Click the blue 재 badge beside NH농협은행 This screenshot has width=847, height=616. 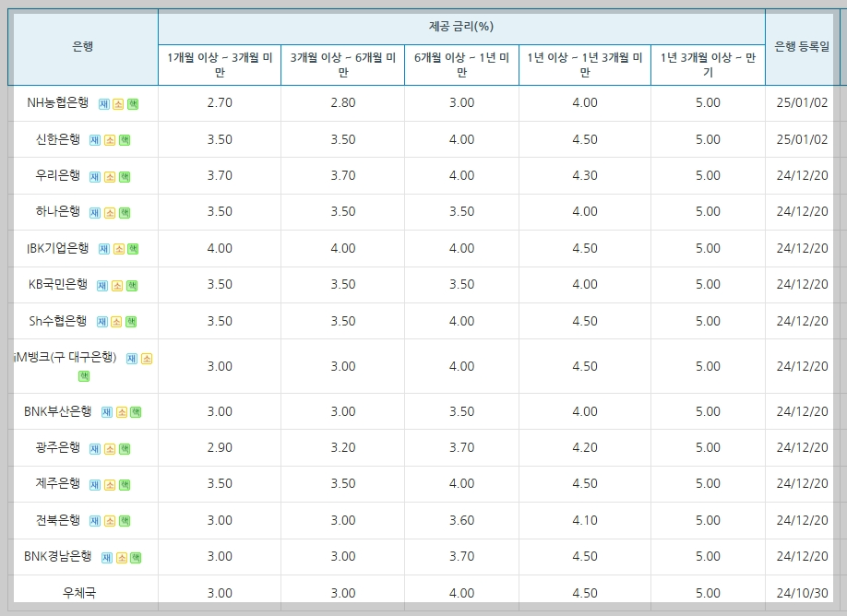click(x=103, y=104)
